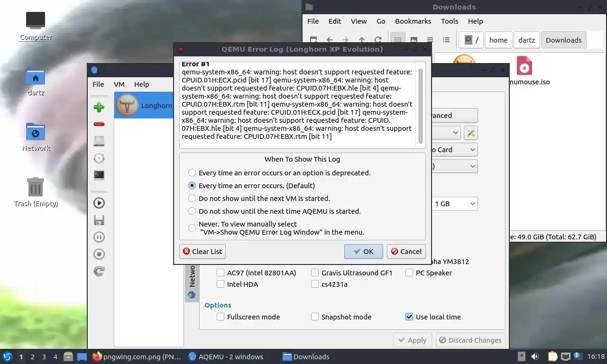Check the cs4231a audio option
This screenshot has height=364, width=607.
[329, 284]
